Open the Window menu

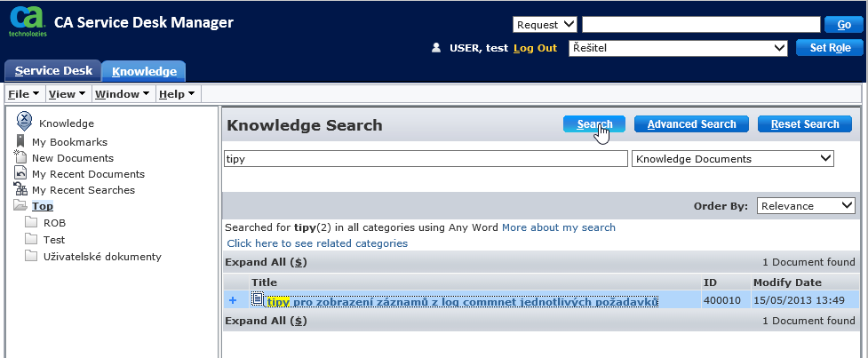coord(123,94)
